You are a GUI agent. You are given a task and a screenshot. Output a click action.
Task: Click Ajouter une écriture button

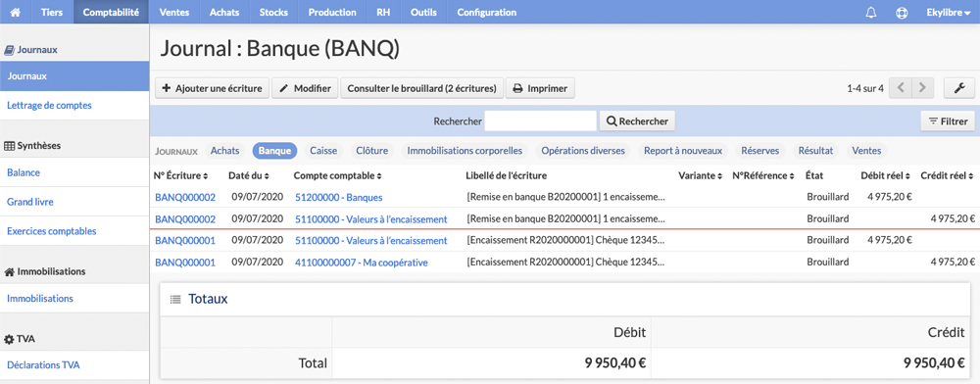pyautogui.click(x=212, y=88)
